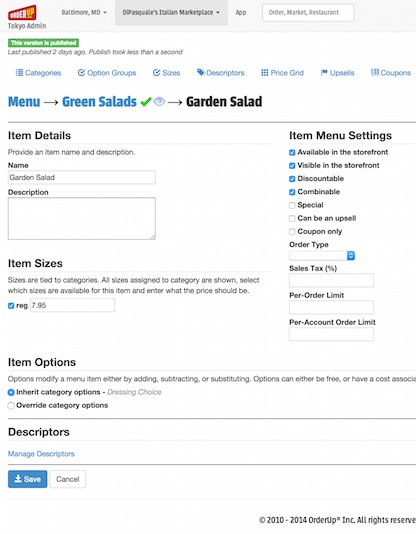The height and width of the screenshot is (534, 416).
Task: Open Descriptors tag icon link
Action: pos(201,72)
